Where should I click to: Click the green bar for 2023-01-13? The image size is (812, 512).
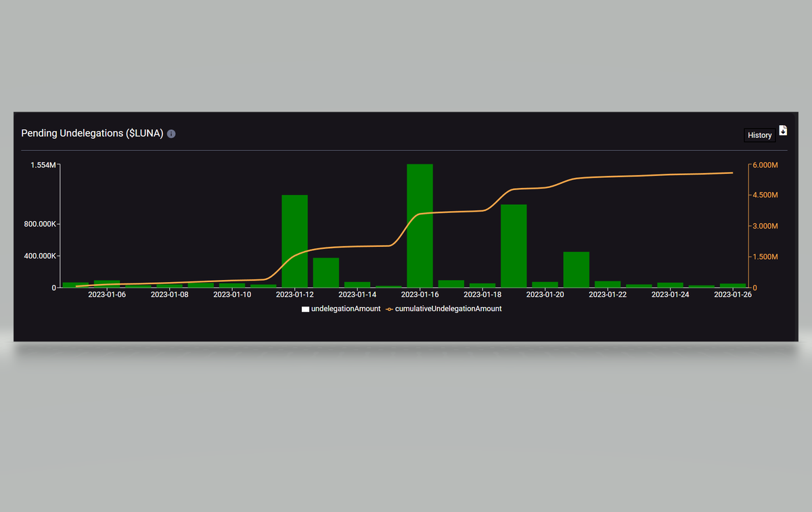tap(325, 273)
